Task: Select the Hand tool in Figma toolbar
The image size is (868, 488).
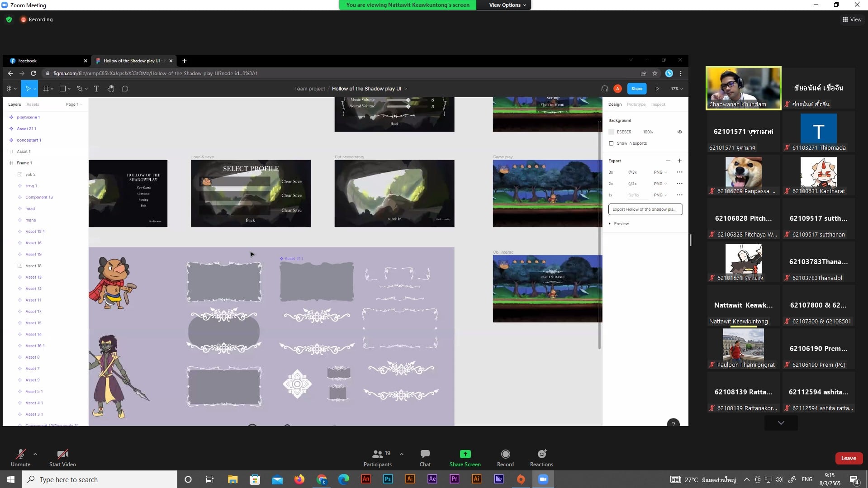Action: click(x=111, y=89)
